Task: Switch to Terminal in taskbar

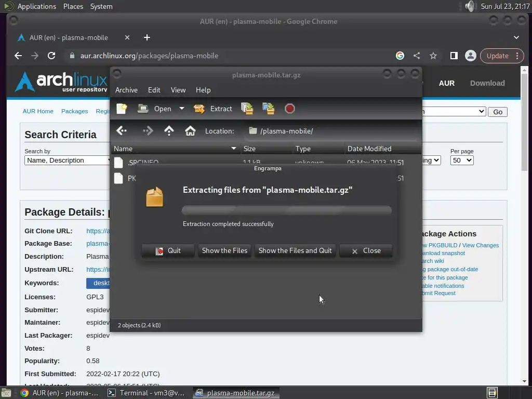Action: coord(146,393)
